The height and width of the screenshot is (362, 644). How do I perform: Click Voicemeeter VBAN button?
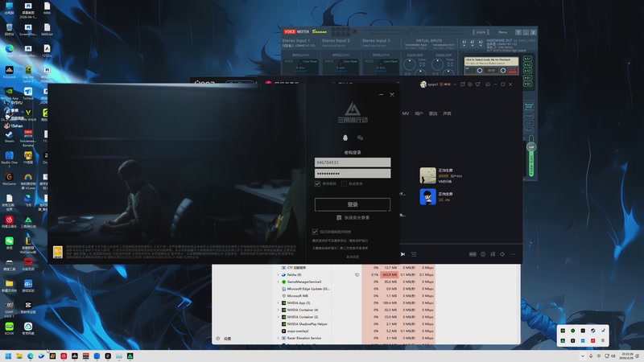481,32
